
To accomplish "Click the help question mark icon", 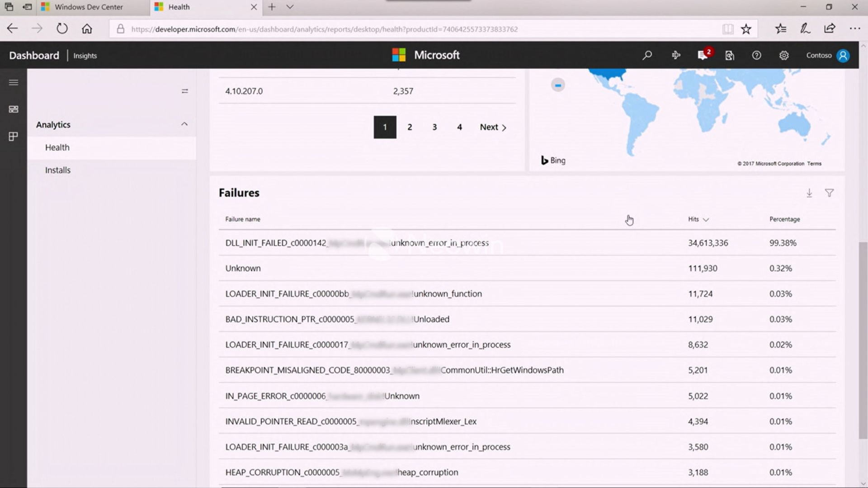I will (756, 55).
